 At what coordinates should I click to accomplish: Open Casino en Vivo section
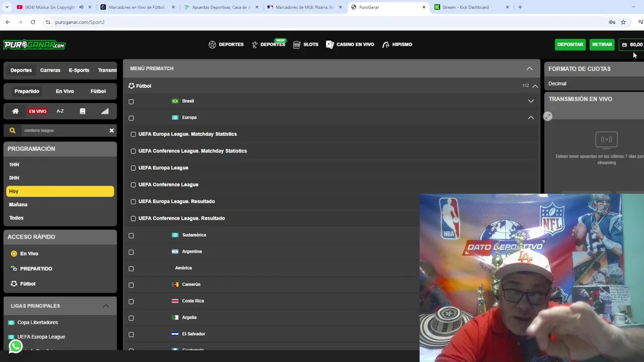pyautogui.click(x=350, y=44)
